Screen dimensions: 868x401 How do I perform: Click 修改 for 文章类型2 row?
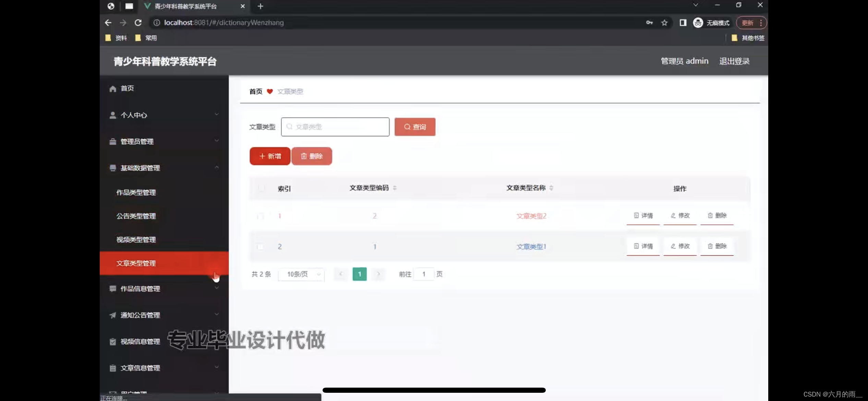(680, 216)
